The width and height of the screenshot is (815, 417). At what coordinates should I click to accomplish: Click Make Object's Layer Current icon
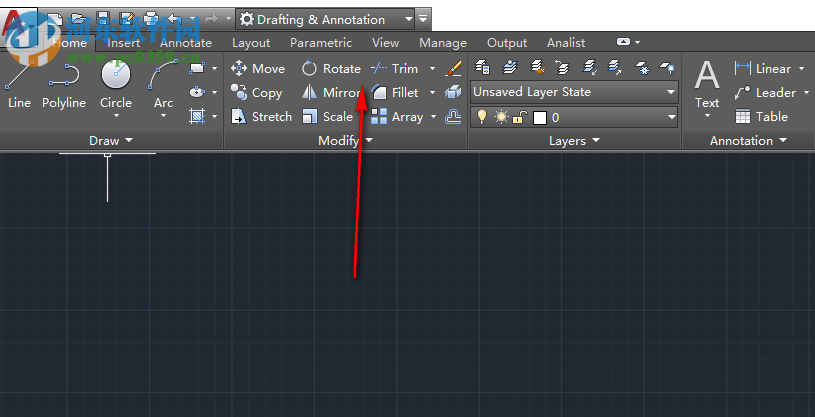click(x=510, y=67)
